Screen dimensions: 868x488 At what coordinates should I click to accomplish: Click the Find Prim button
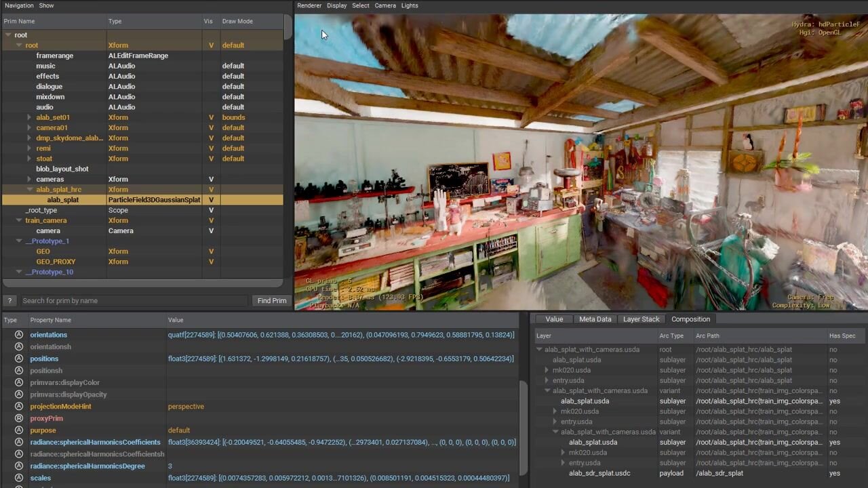coord(272,300)
